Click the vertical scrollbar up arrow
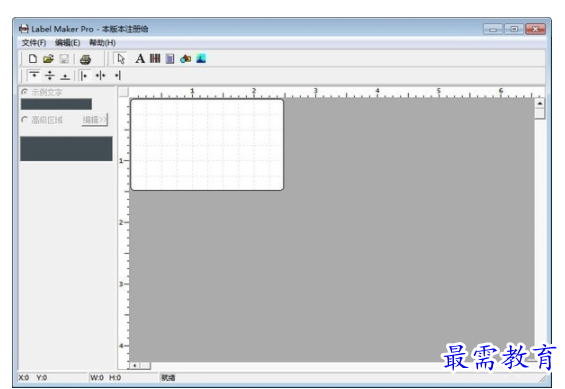The width and height of the screenshot is (565, 389). [539, 103]
